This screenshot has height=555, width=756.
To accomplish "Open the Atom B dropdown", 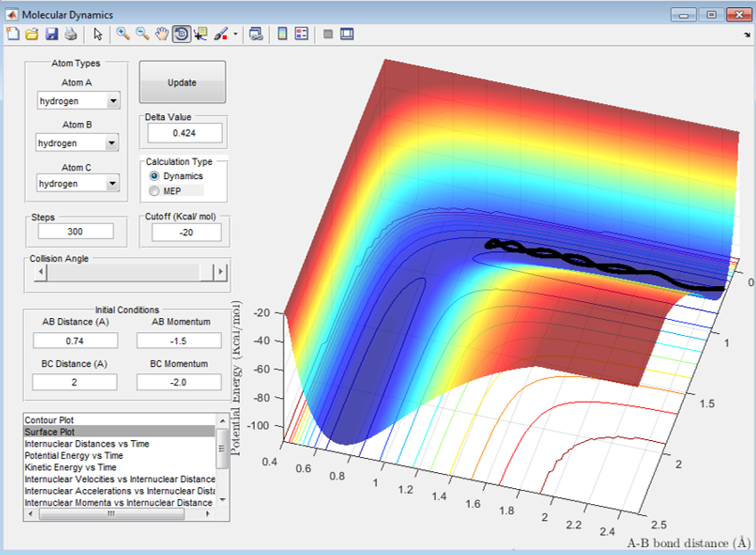I will (112, 143).
